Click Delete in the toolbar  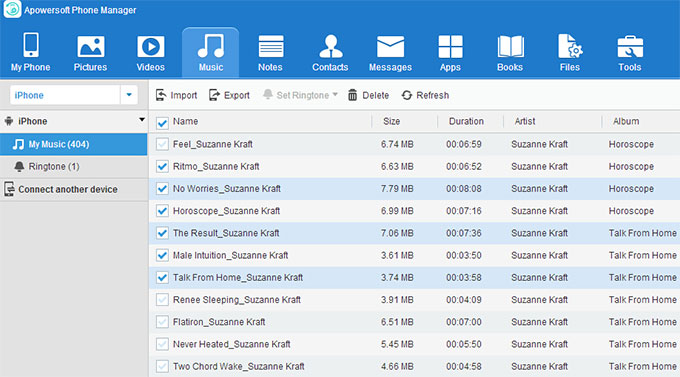368,95
